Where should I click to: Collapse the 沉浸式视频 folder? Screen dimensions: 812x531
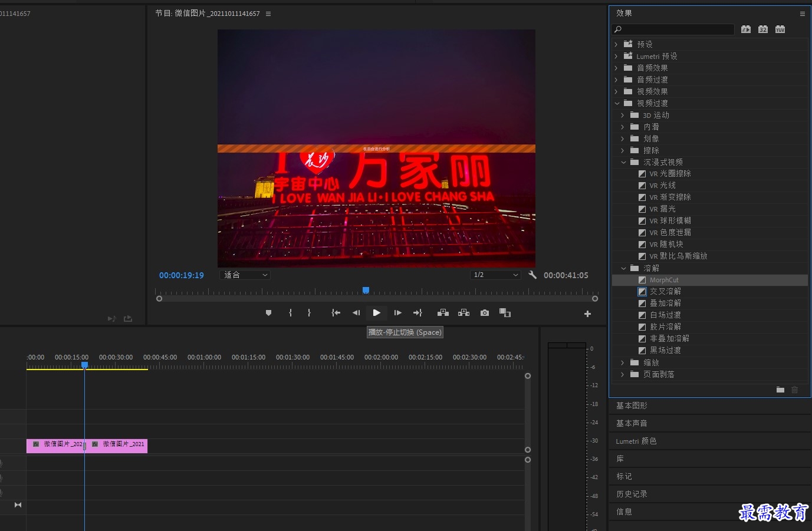click(623, 162)
